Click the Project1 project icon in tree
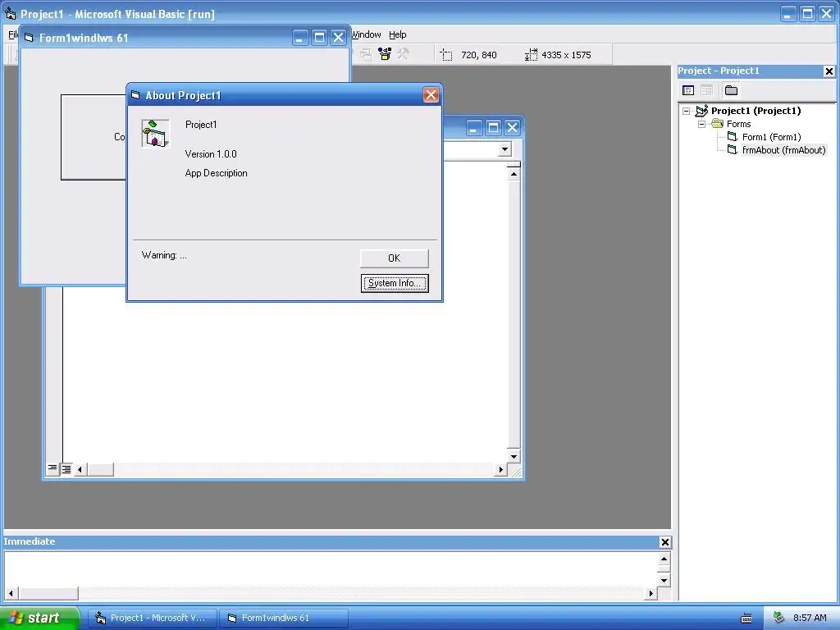Viewport: 840px width, 630px height. click(702, 111)
